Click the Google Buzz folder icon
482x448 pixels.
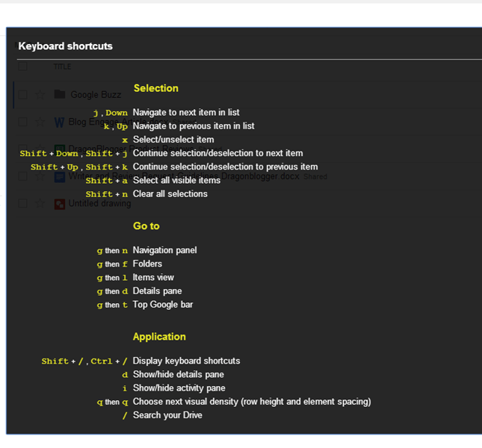pyautogui.click(x=60, y=94)
